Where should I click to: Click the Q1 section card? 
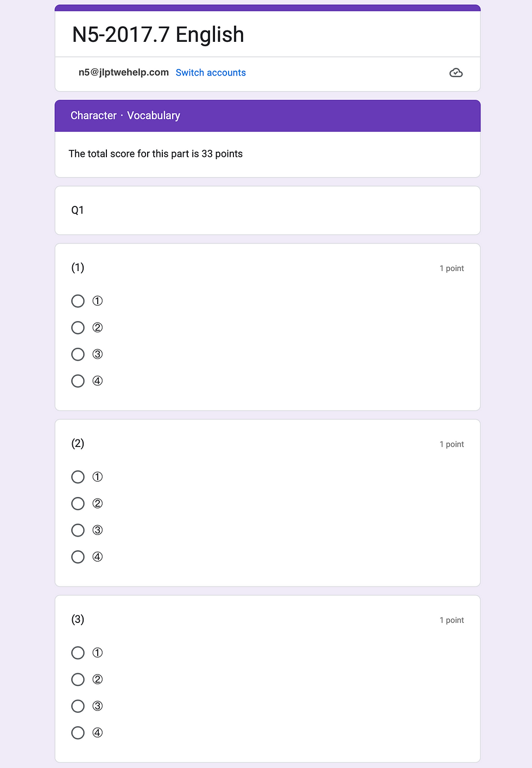point(268,210)
